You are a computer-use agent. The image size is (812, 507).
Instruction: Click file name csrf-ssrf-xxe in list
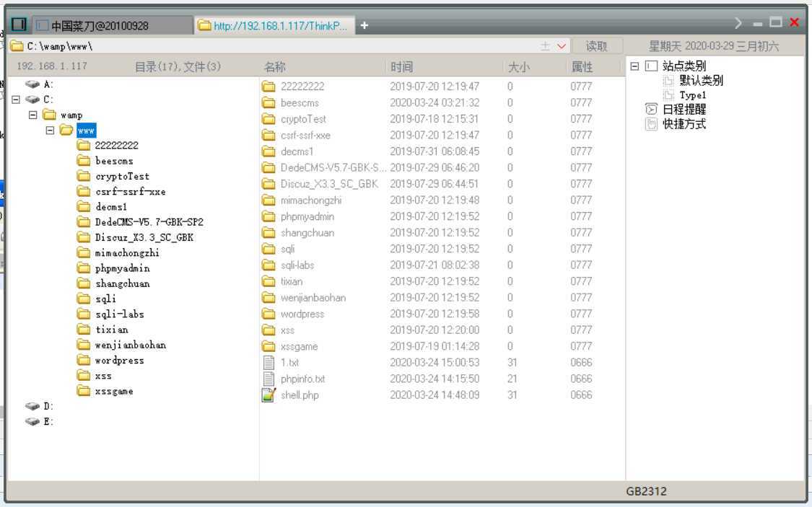point(305,136)
